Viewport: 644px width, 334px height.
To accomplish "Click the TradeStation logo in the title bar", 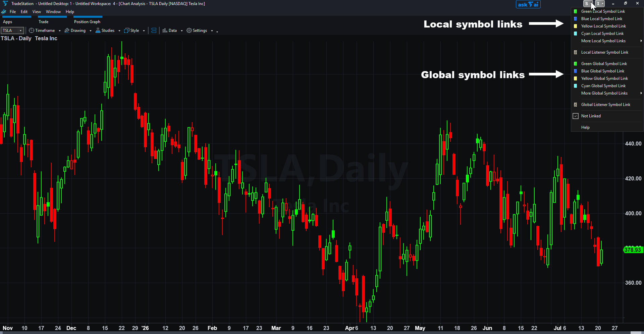I will (x=5, y=4).
